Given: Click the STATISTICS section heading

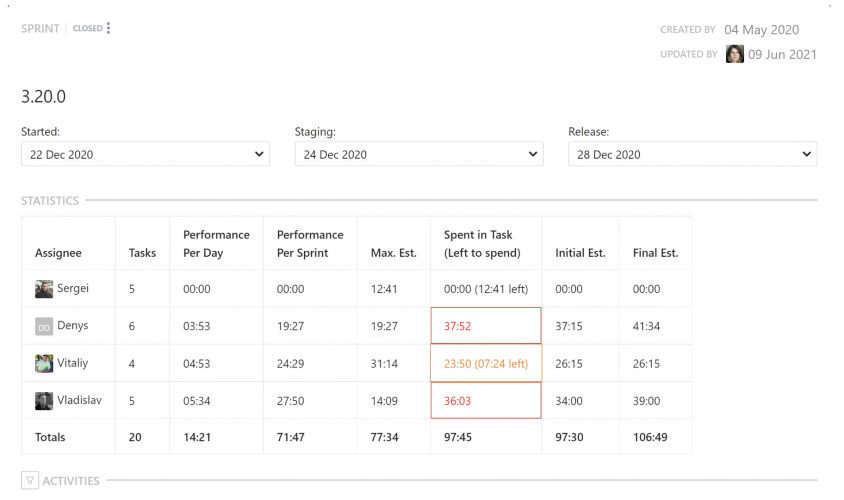Looking at the screenshot, I should 50,201.
